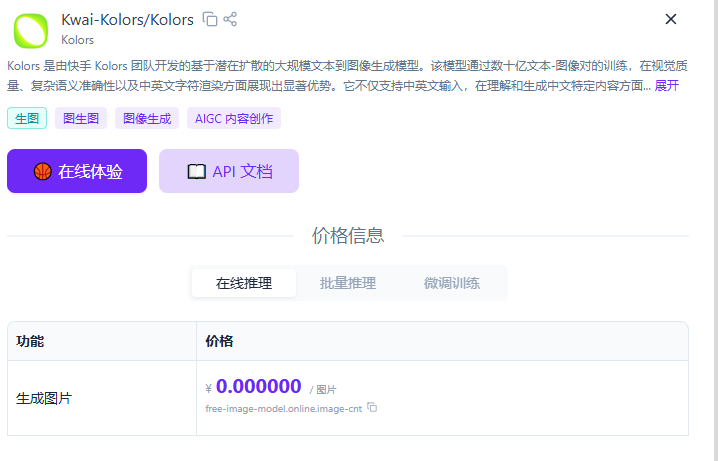718x461 pixels.
Task: Click the 价格信息 section heading
Action: (x=348, y=235)
